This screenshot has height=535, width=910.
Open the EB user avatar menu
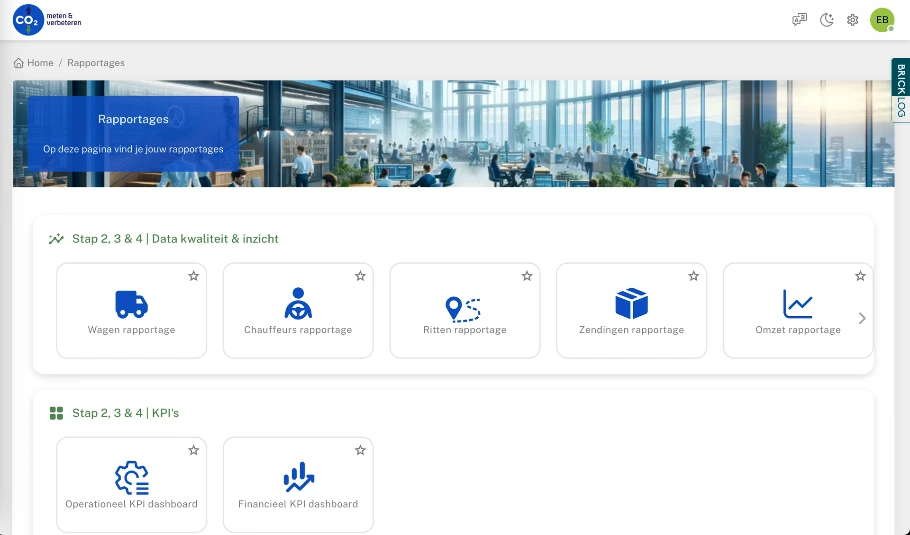pyautogui.click(x=881, y=20)
